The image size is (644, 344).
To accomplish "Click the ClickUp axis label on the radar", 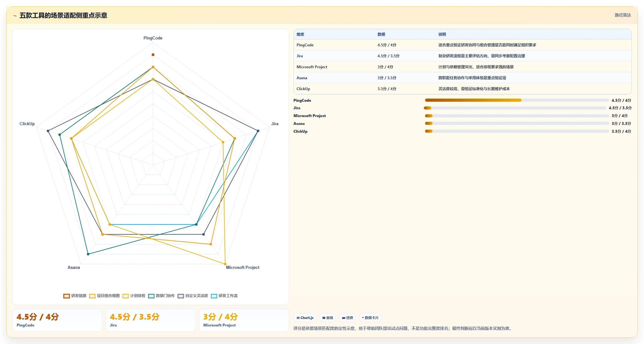I will (27, 124).
